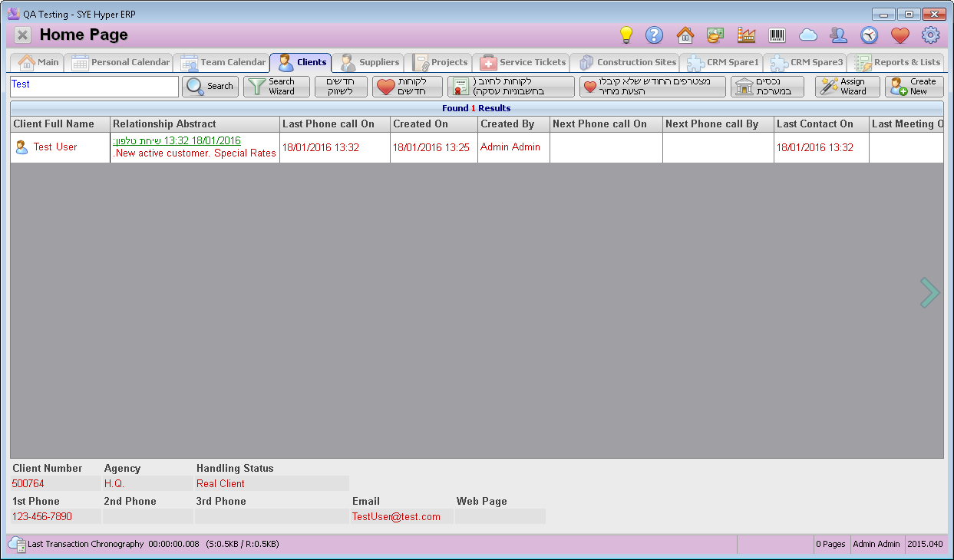Click the Next Phone call On header
The width and height of the screenshot is (954, 560).
pos(606,124)
